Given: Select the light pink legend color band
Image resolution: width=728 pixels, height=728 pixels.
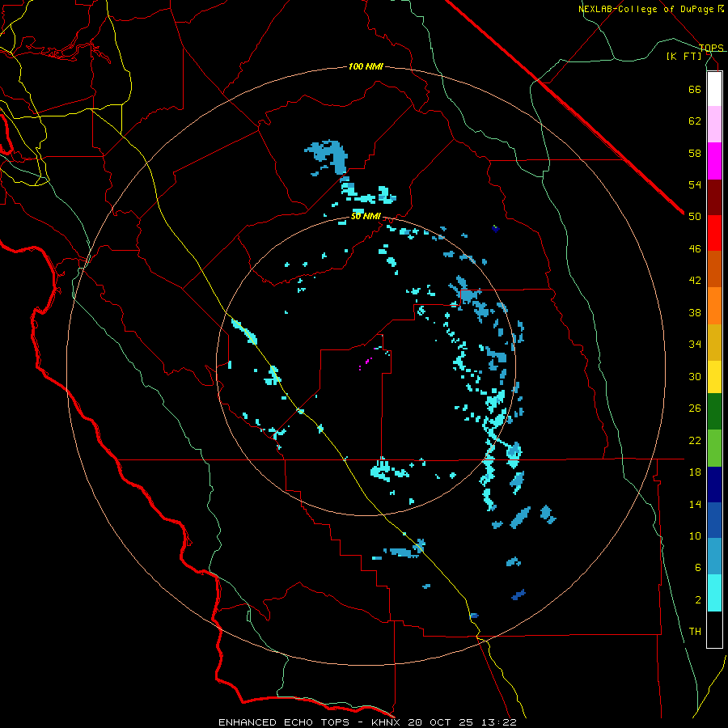Looking at the screenshot, I should (714, 124).
